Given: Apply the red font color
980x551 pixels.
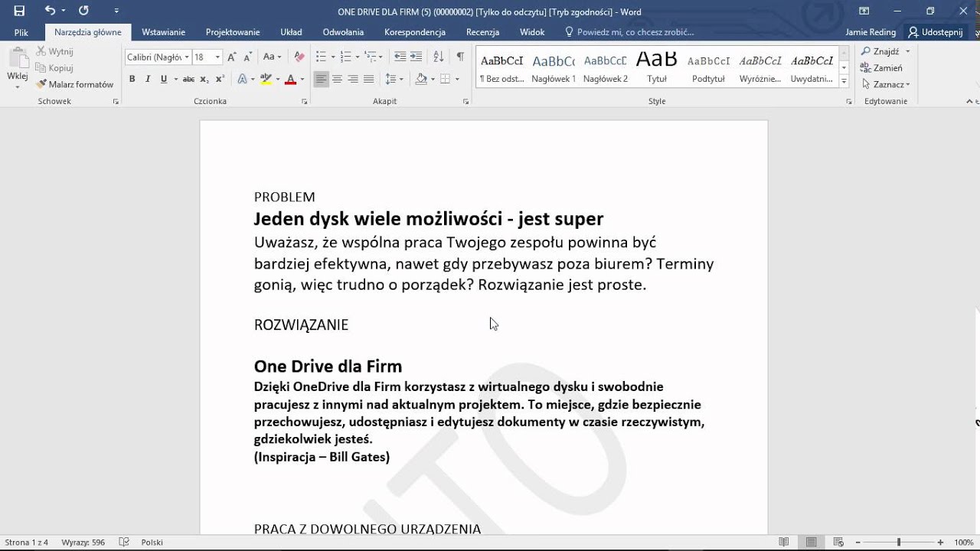Looking at the screenshot, I should point(290,79).
